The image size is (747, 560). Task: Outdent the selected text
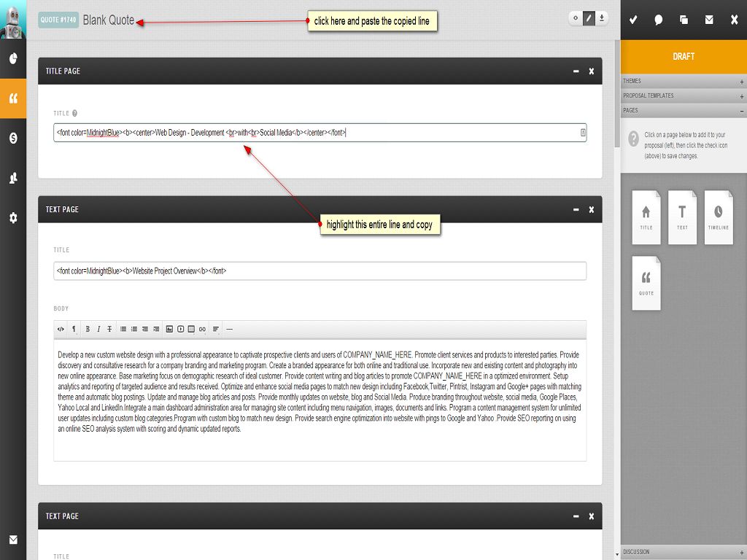145,329
